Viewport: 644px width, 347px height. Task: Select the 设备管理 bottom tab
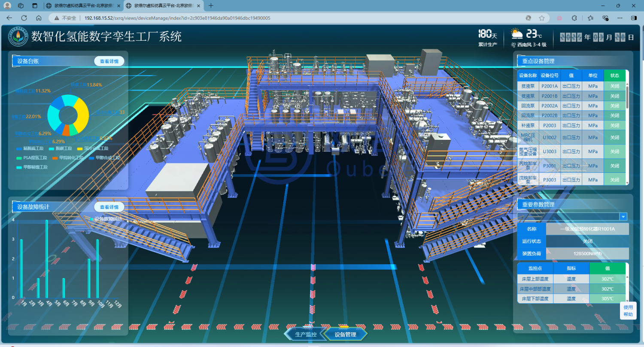(x=345, y=334)
